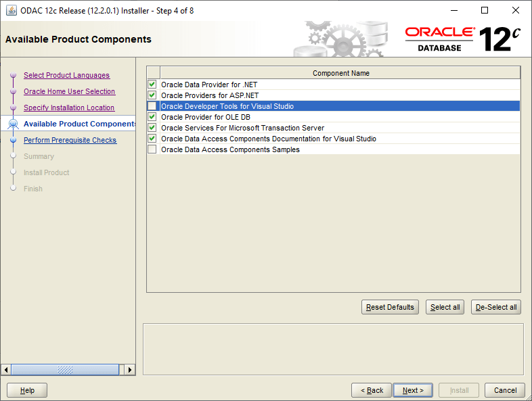The width and height of the screenshot is (532, 401).
Task: Maximize the installer window
Action: click(485, 11)
